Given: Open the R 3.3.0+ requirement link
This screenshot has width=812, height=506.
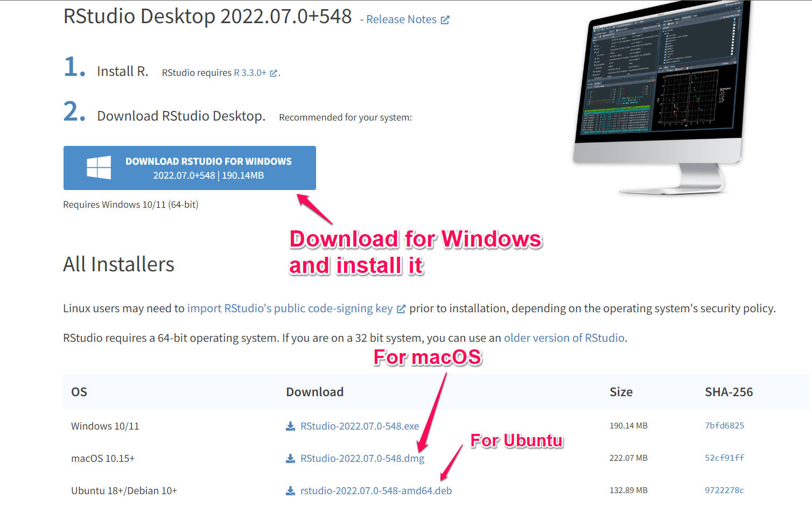Looking at the screenshot, I should pyautogui.click(x=250, y=73).
